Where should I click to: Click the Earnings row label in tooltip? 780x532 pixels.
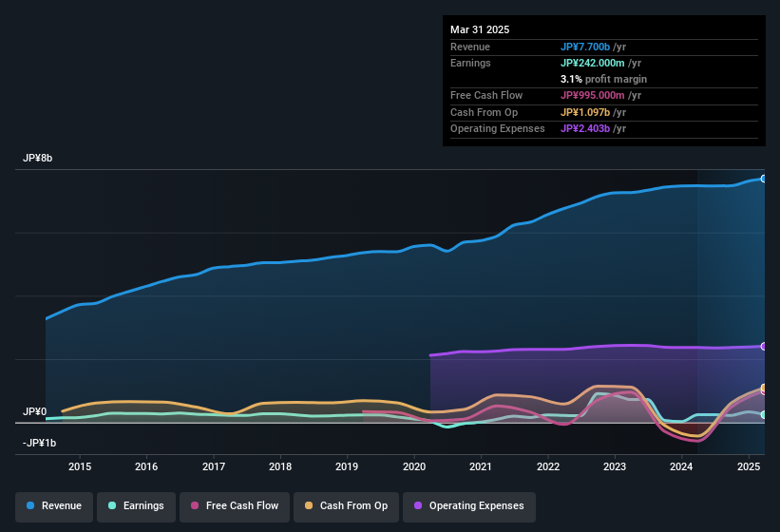tap(470, 63)
